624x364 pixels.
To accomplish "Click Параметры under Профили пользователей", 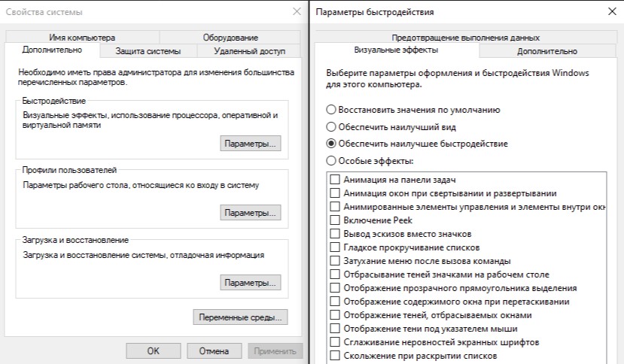I will (251, 213).
